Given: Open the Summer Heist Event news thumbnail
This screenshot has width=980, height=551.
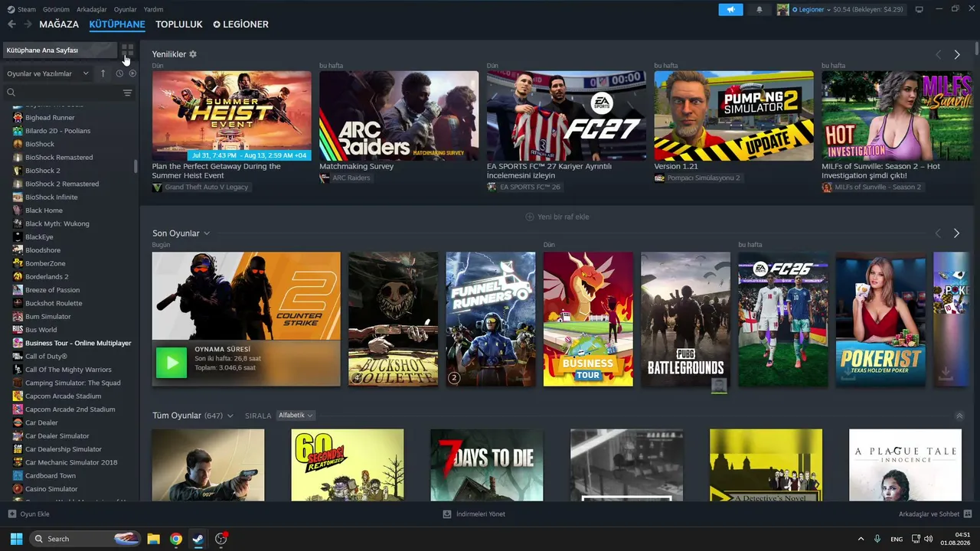Looking at the screenshot, I should [232, 116].
